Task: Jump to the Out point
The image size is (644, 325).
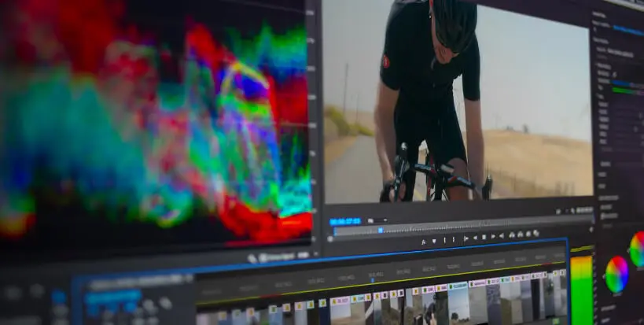Action: click(502, 236)
